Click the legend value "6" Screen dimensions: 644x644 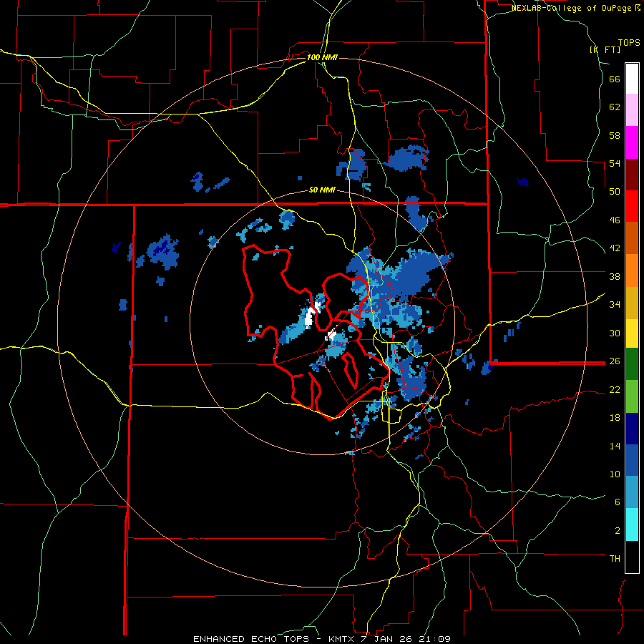618,502
